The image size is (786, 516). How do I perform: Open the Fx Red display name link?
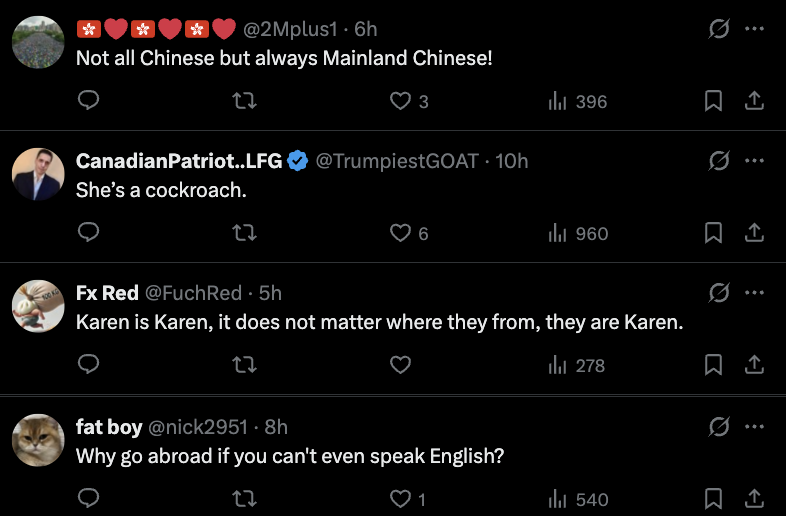coord(107,293)
